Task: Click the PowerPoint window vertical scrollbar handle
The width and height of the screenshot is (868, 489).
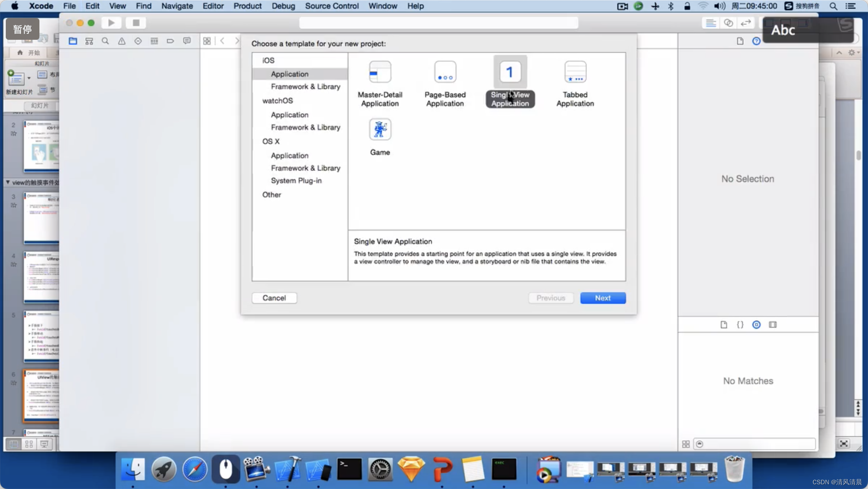Action: tap(858, 155)
